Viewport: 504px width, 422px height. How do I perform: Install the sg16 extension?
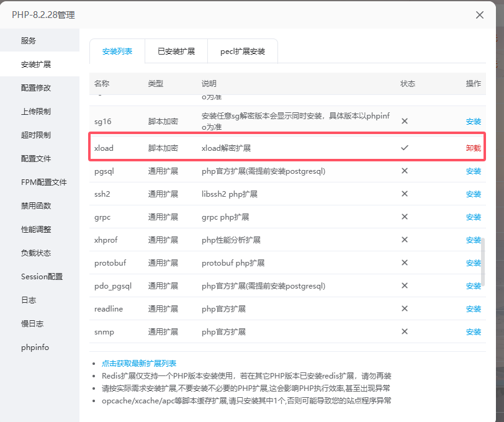click(473, 122)
